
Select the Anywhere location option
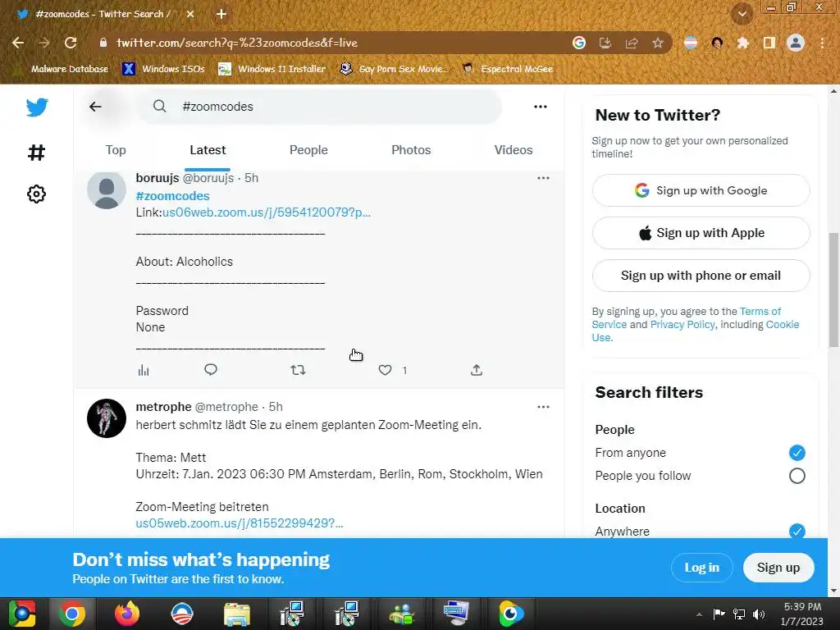[797, 531]
